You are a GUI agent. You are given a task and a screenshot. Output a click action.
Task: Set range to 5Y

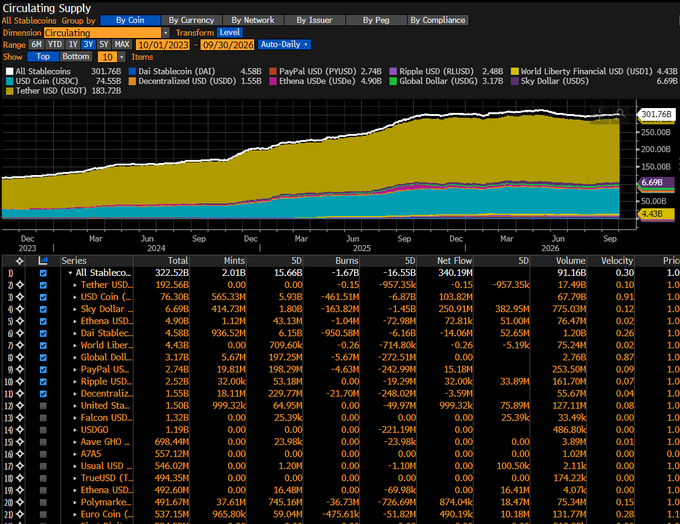(104, 44)
